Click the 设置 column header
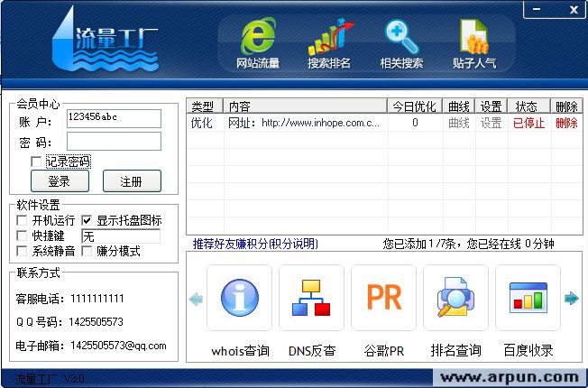 491,106
